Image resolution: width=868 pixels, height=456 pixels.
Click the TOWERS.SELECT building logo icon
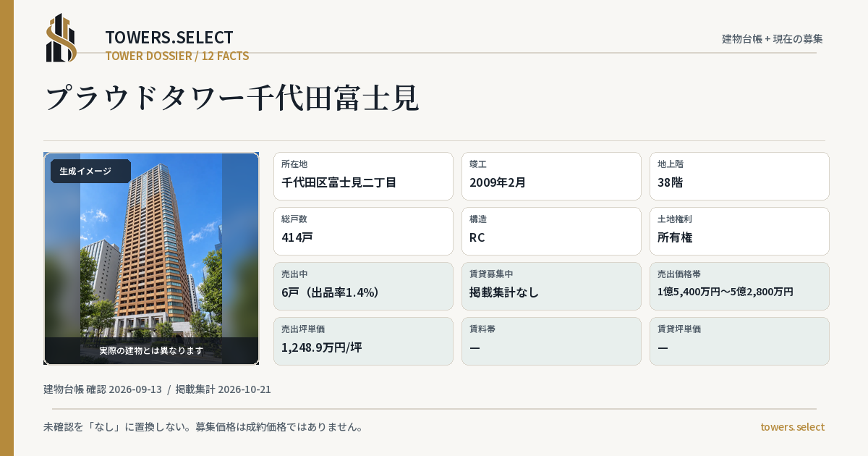(x=61, y=38)
